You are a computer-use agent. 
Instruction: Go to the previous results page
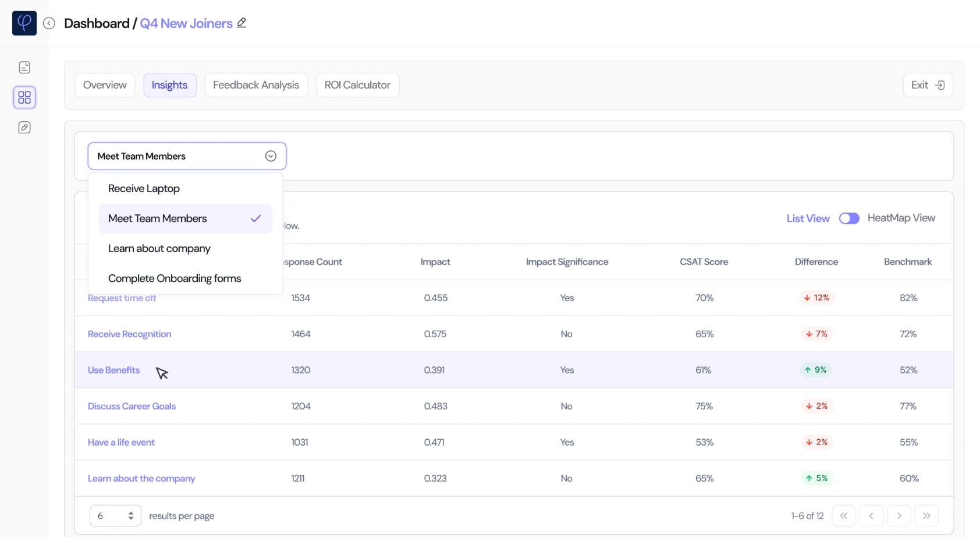[x=871, y=515]
